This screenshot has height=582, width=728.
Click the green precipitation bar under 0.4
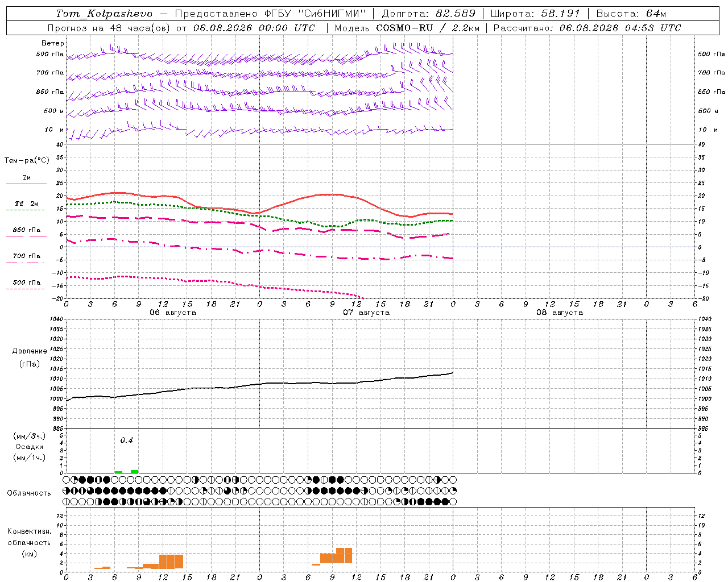(134, 471)
